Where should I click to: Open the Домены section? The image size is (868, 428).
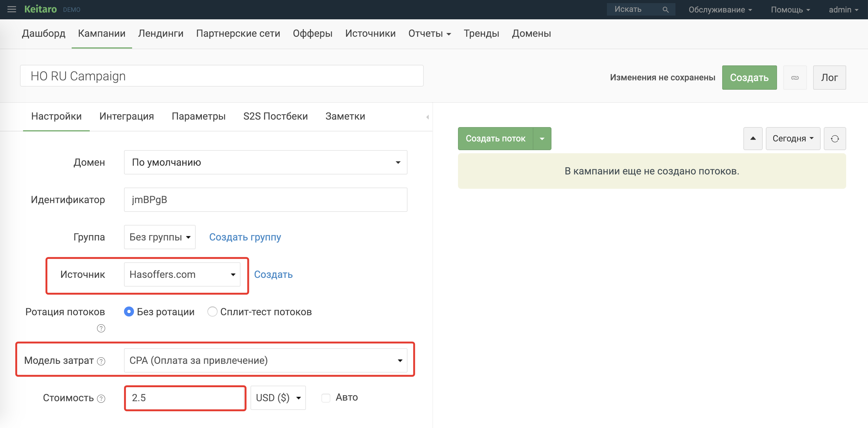[x=532, y=33]
